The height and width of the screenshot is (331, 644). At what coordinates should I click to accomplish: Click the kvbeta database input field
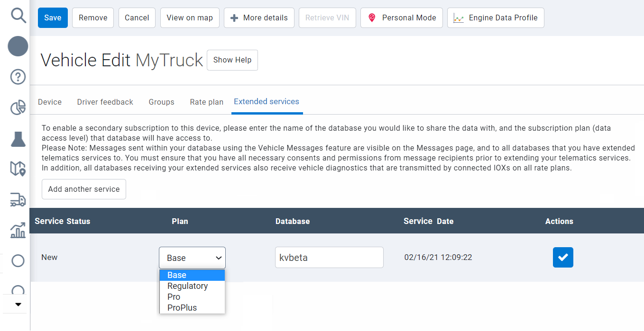click(329, 257)
